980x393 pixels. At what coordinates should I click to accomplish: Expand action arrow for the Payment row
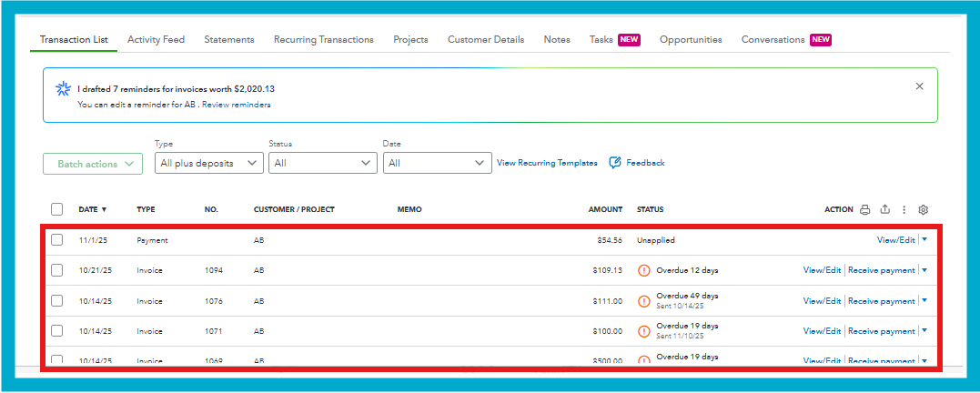pos(924,240)
